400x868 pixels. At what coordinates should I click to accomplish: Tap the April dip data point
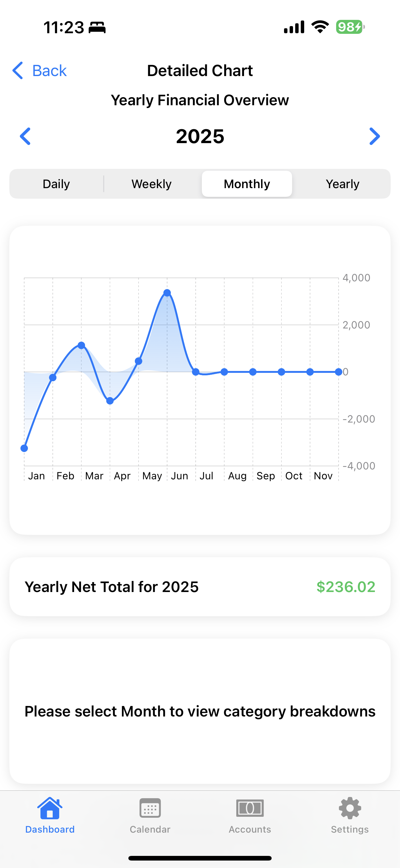110,401
